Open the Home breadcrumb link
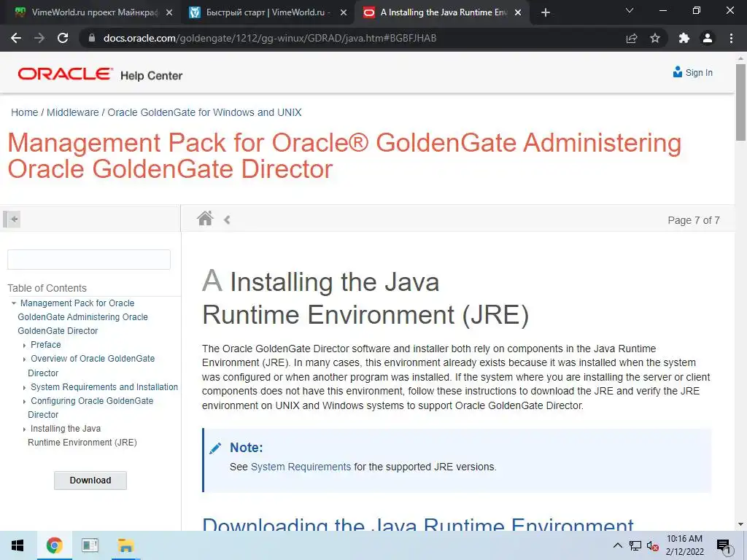 pos(24,112)
